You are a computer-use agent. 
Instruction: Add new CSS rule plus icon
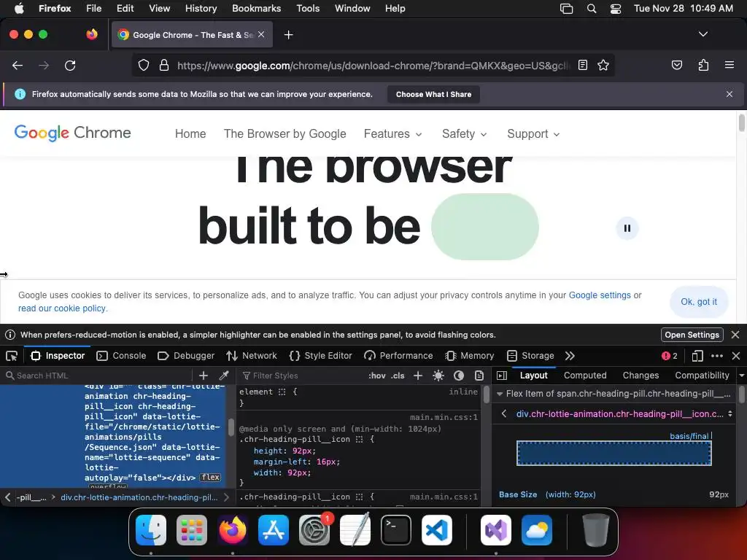pyautogui.click(x=418, y=376)
